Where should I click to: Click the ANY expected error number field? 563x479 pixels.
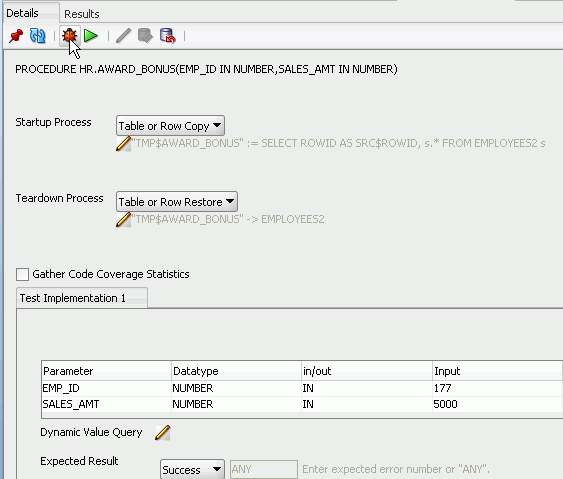[x=264, y=469]
